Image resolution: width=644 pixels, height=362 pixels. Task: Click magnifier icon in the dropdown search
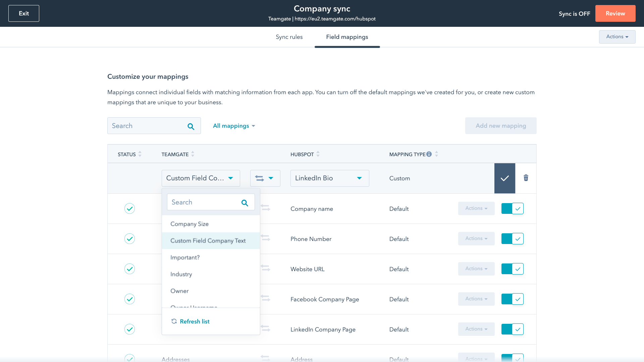tap(245, 203)
